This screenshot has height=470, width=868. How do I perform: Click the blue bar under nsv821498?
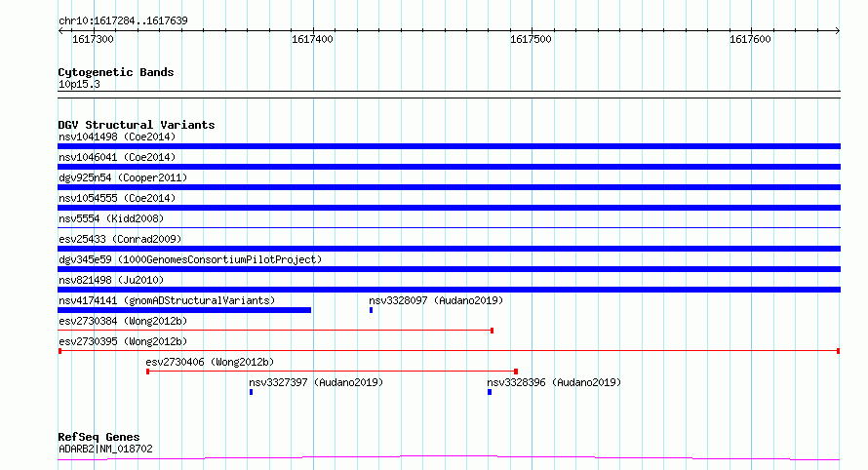[449, 290]
